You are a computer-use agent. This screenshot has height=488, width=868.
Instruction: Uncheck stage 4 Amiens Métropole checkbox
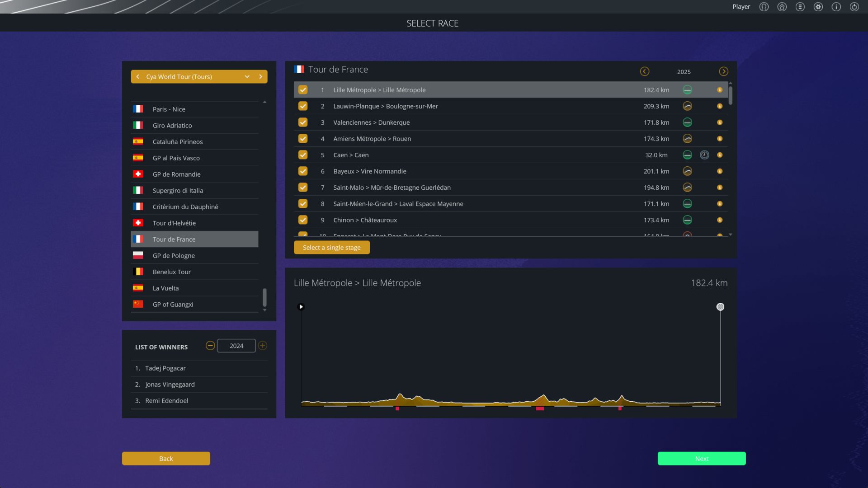303,139
